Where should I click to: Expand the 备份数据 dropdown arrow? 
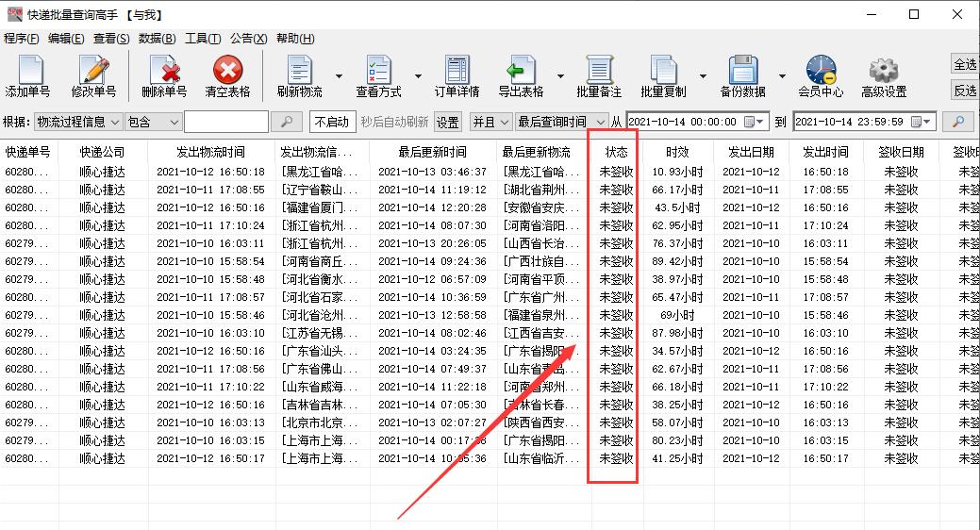coord(782,76)
